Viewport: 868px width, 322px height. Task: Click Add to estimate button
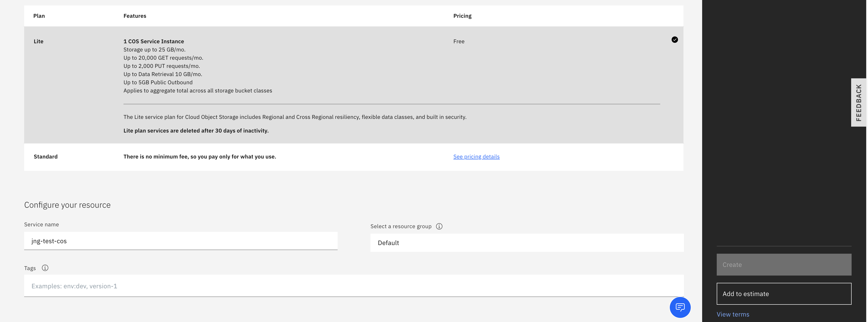click(x=784, y=294)
